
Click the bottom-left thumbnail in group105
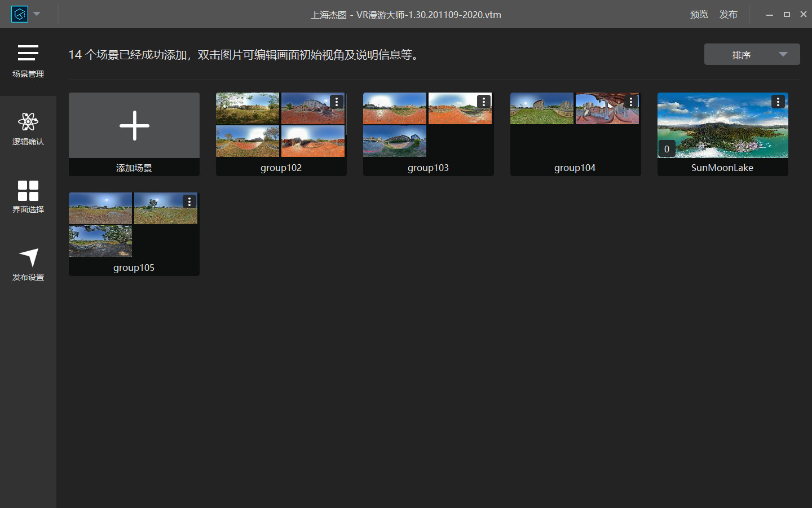pos(100,241)
